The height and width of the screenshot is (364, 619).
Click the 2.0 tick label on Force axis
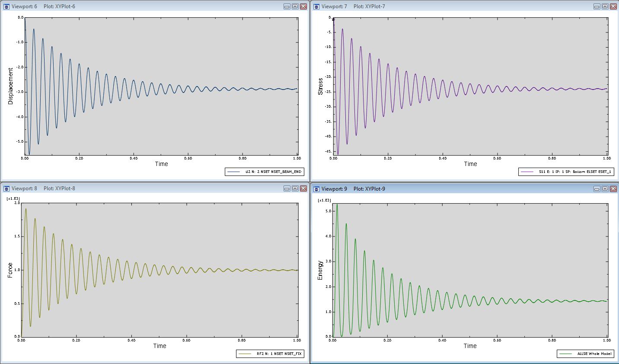[17, 203]
